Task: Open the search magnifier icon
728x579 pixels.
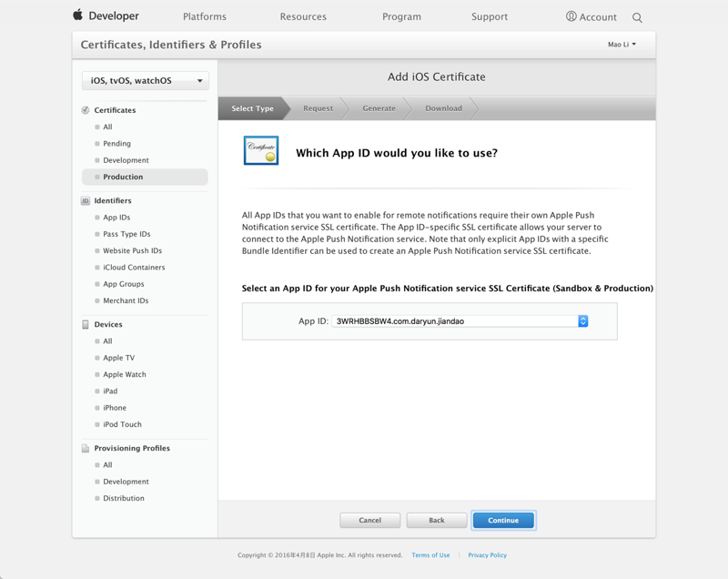Action: tap(638, 17)
